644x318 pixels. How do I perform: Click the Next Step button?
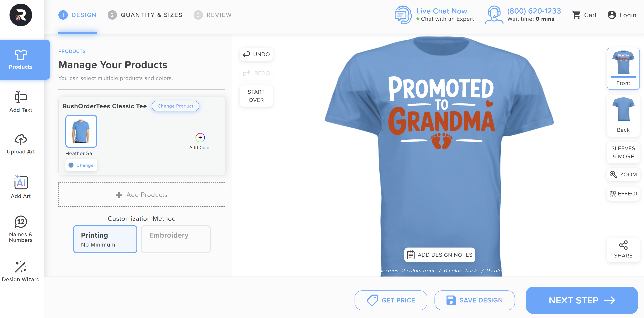[x=581, y=300]
